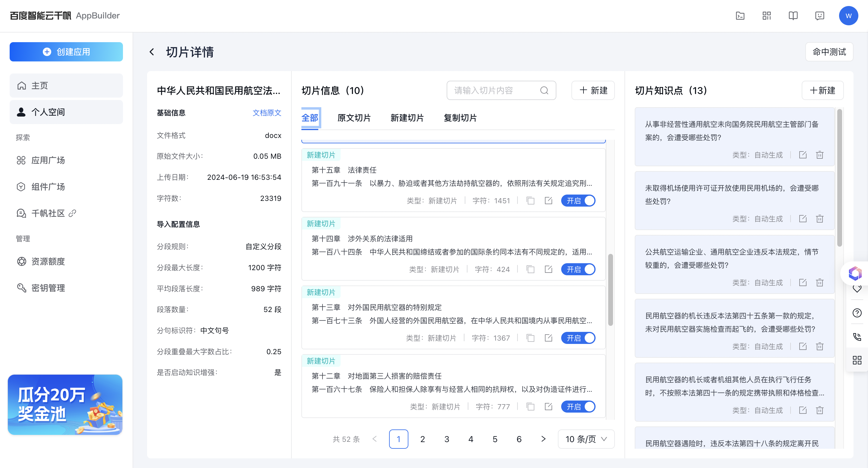Go to page 2
The image size is (868, 468).
tap(423, 439)
